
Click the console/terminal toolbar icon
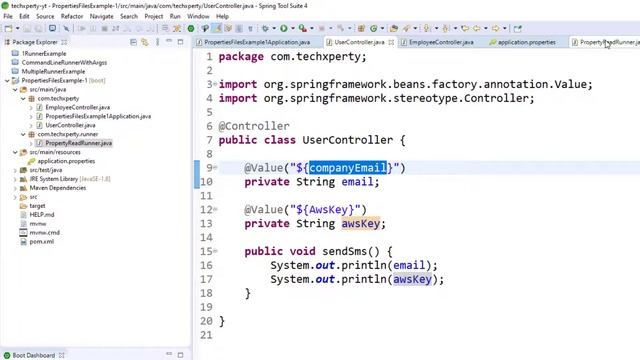pyautogui.click(x=53, y=29)
